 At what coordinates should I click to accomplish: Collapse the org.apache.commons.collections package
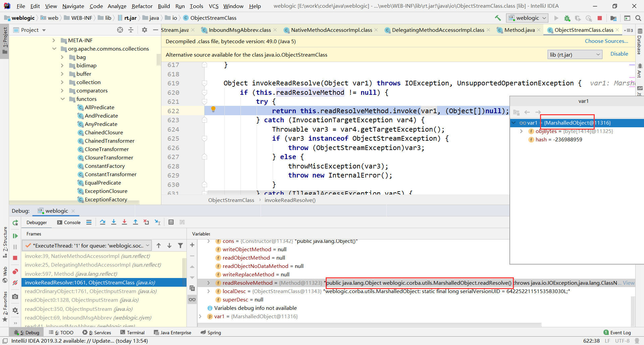[x=54, y=49]
